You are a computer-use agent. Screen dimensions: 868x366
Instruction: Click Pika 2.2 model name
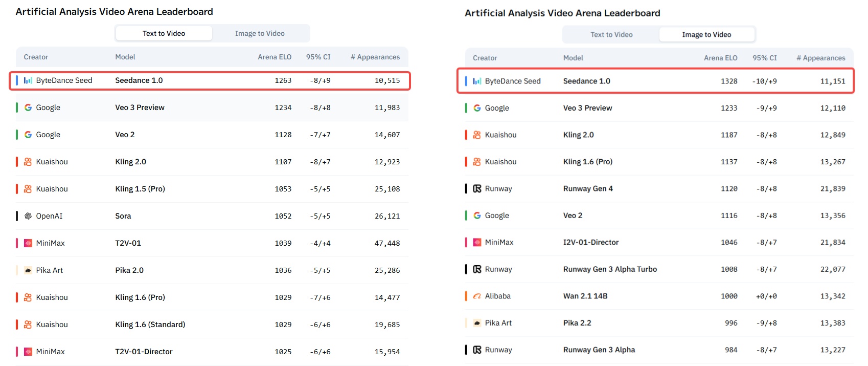[577, 323]
